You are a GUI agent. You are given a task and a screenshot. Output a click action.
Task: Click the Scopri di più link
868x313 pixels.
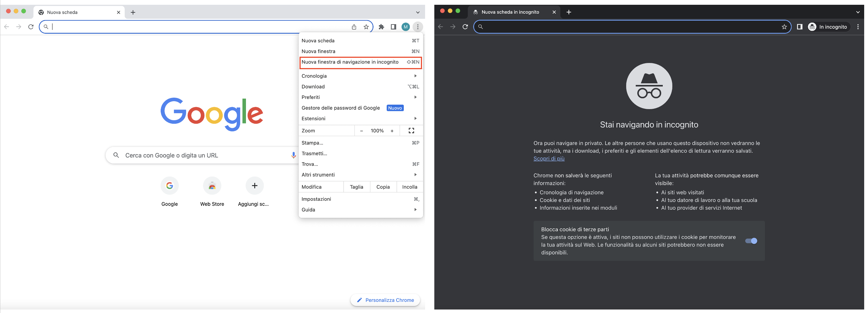(549, 159)
